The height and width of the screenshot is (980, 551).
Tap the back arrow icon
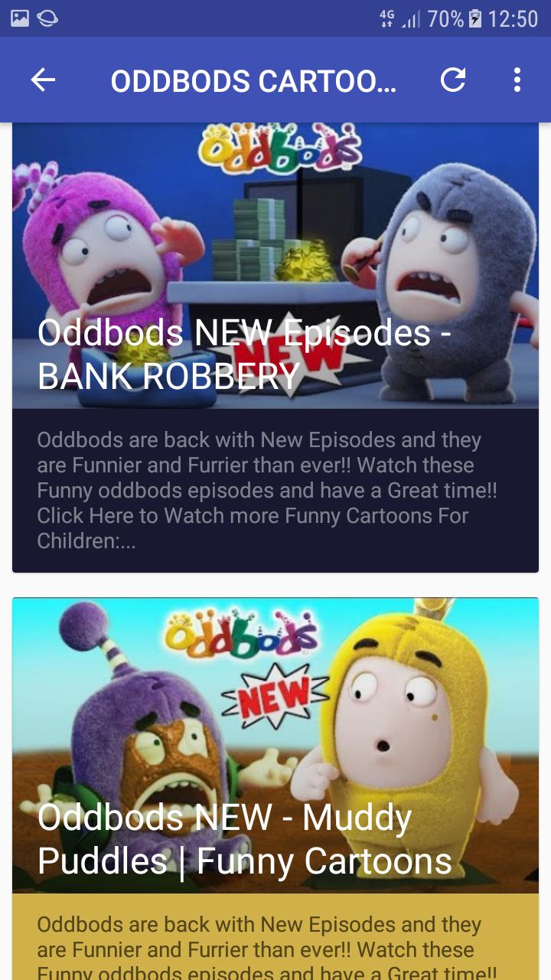pos(43,80)
